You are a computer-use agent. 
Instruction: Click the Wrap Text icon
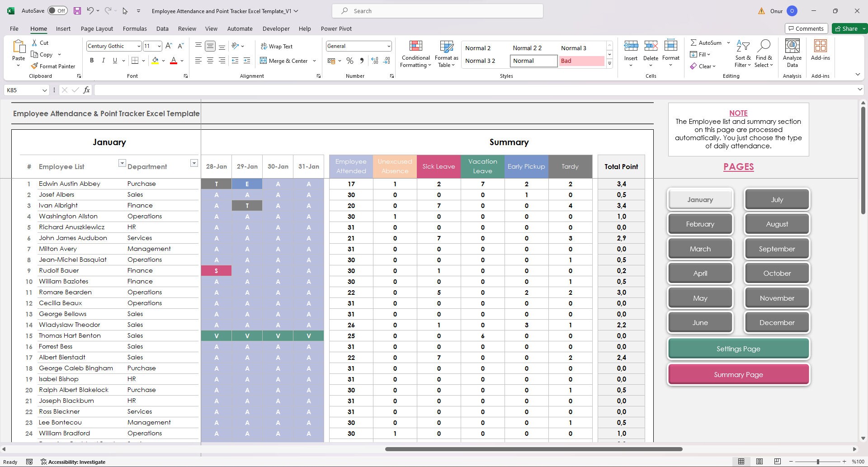[264, 46]
